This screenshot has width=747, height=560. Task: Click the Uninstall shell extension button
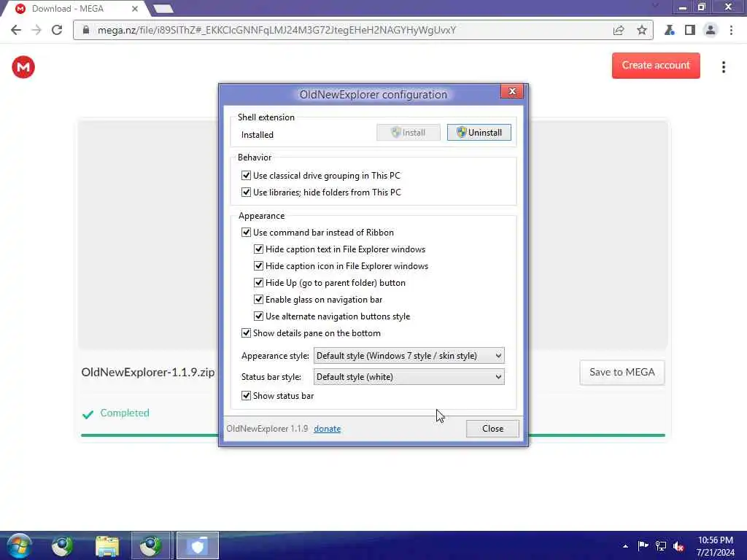click(479, 133)
